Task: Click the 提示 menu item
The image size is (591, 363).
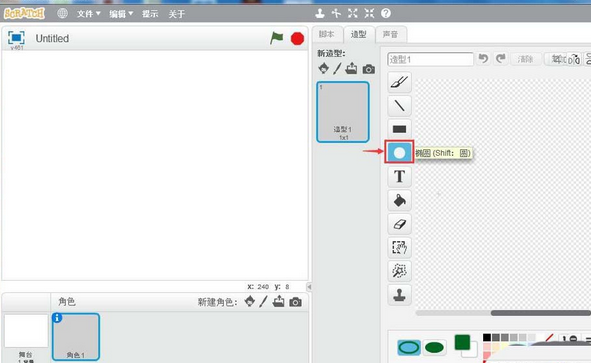Action: point(150,14)
